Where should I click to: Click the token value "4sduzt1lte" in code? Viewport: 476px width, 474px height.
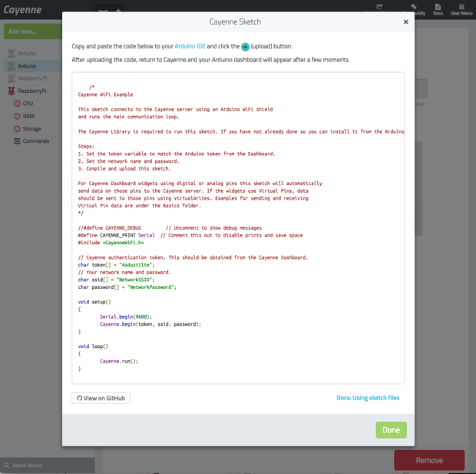(x=135, y=265)
